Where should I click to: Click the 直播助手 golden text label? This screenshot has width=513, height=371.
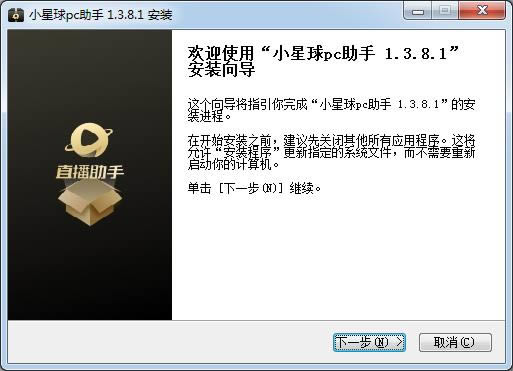click(x=90, y=172)
